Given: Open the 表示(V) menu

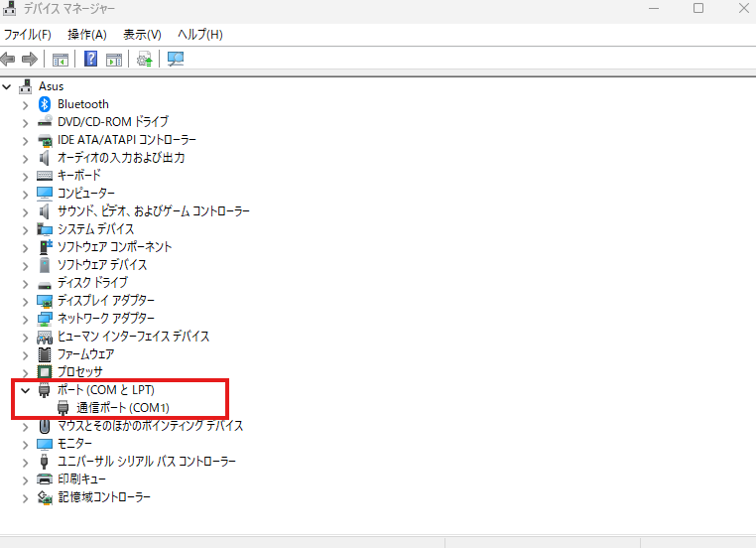Looking at the screenshot, I should [x=142, y=35].
